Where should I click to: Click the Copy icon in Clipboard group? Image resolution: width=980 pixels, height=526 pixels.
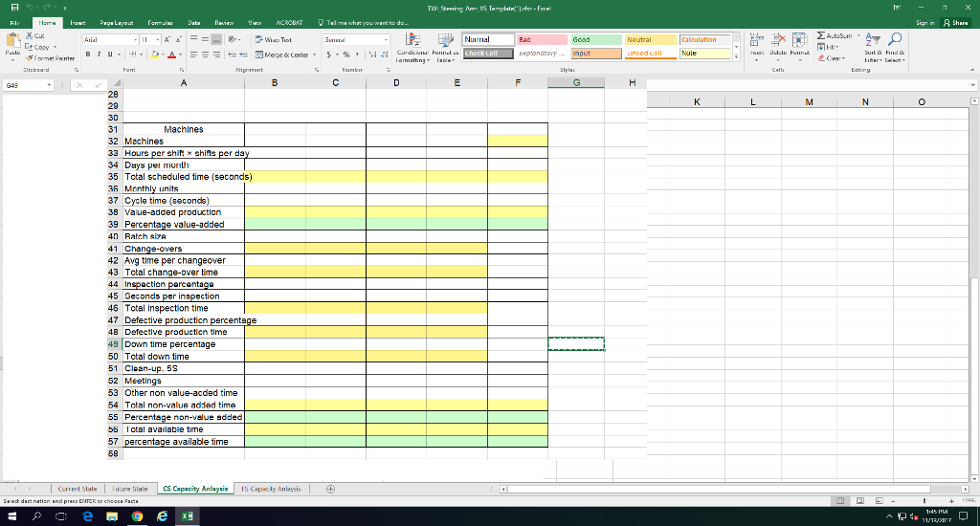click(30, 47)
